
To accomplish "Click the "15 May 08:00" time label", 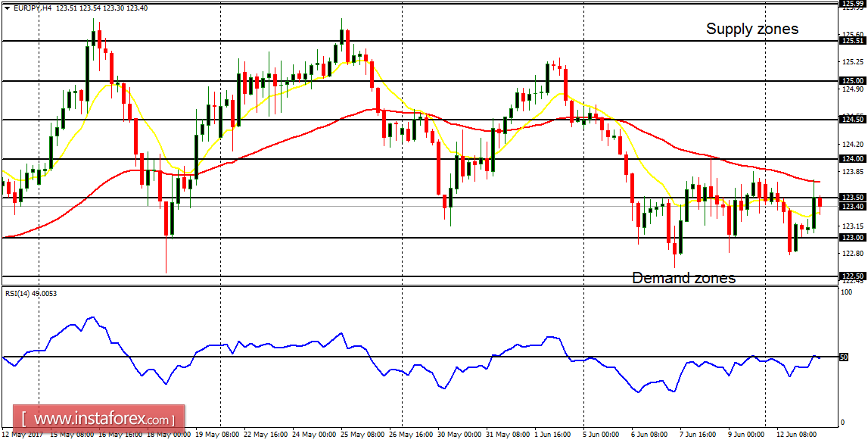I will [x=70, y=435].
